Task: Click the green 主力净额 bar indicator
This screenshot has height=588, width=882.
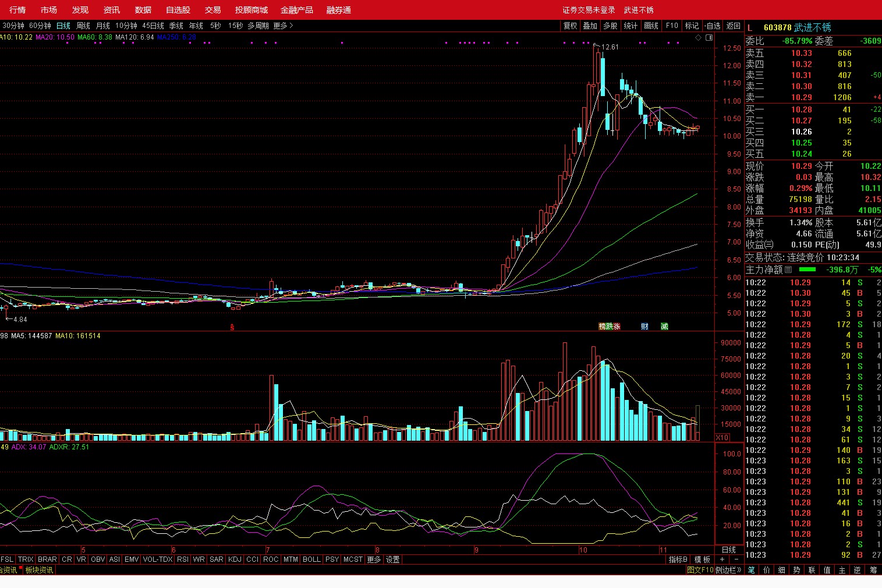Action: point(807,270)
